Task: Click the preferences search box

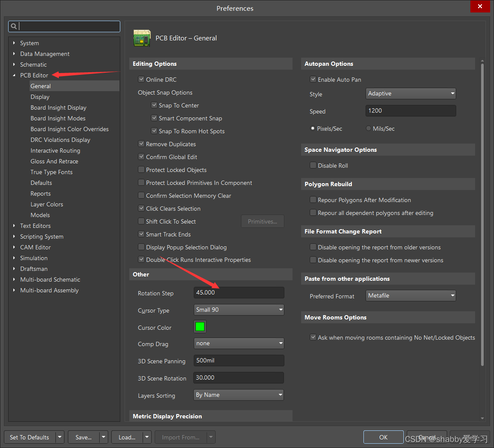Action: (x=64, y=26)
